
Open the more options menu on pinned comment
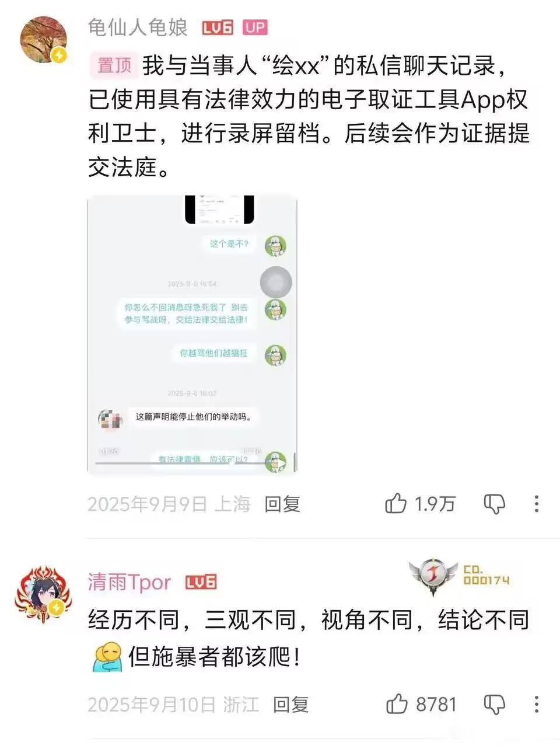[537, 504]
